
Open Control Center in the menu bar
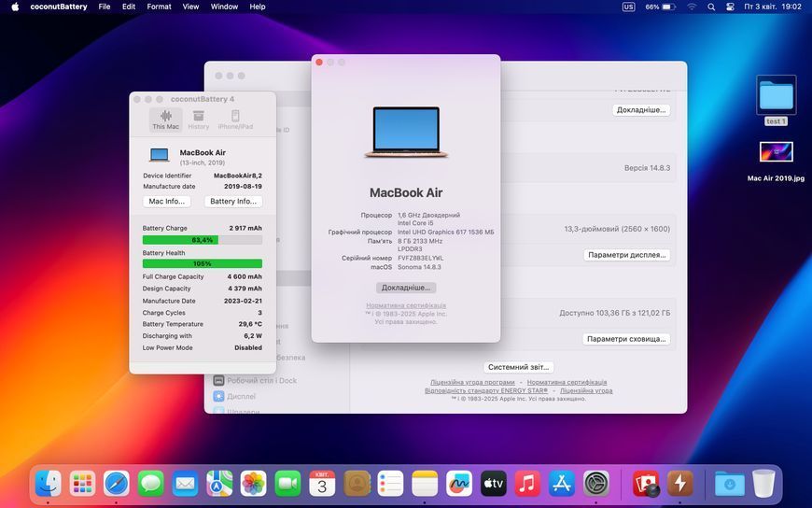point(730,7)
